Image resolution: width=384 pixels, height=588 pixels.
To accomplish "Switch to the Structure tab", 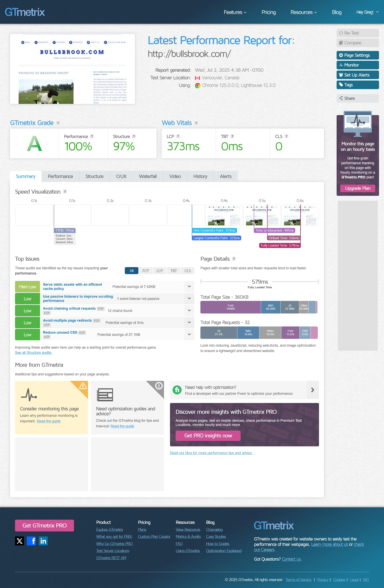I will click(94, 176).
